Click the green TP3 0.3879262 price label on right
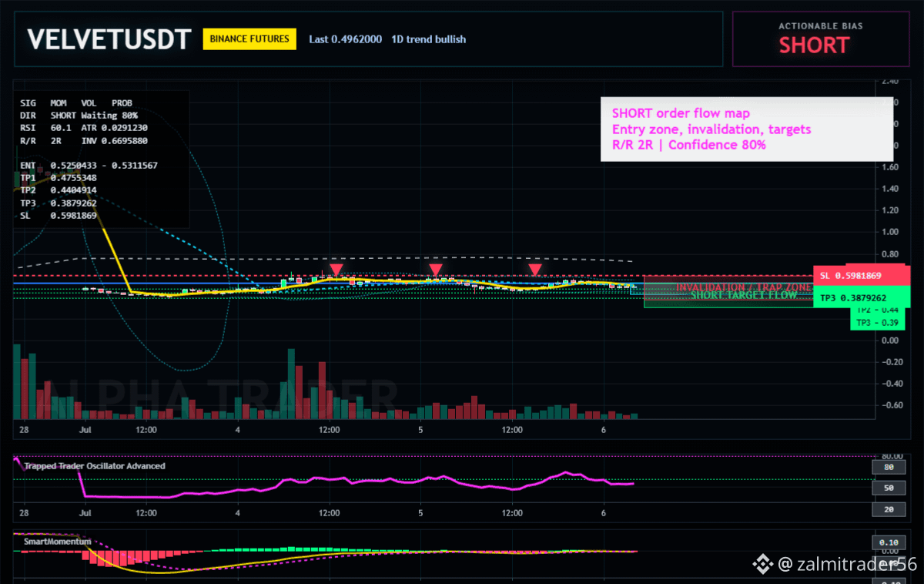The image size is (924, 584). click(x=862, y=297)
